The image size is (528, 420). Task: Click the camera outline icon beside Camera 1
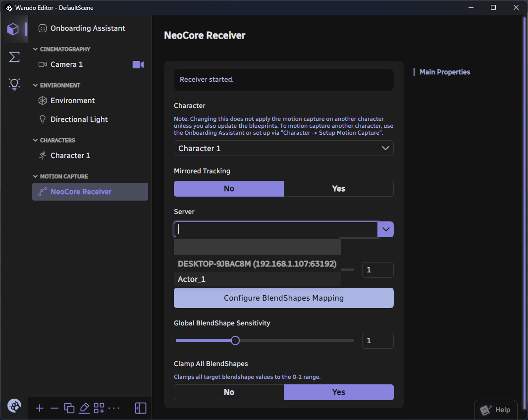pyautogui.click(x=43, y=64)
